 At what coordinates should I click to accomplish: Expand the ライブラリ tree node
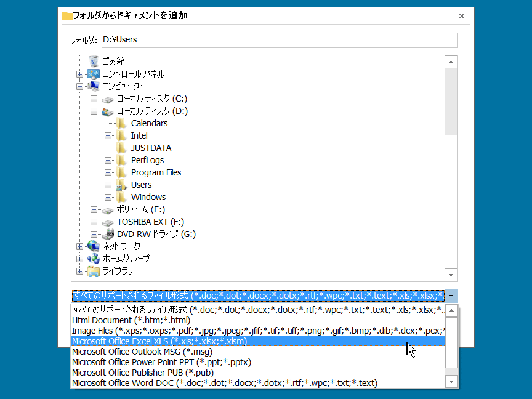pyautogui.click(x=79, y=271)
